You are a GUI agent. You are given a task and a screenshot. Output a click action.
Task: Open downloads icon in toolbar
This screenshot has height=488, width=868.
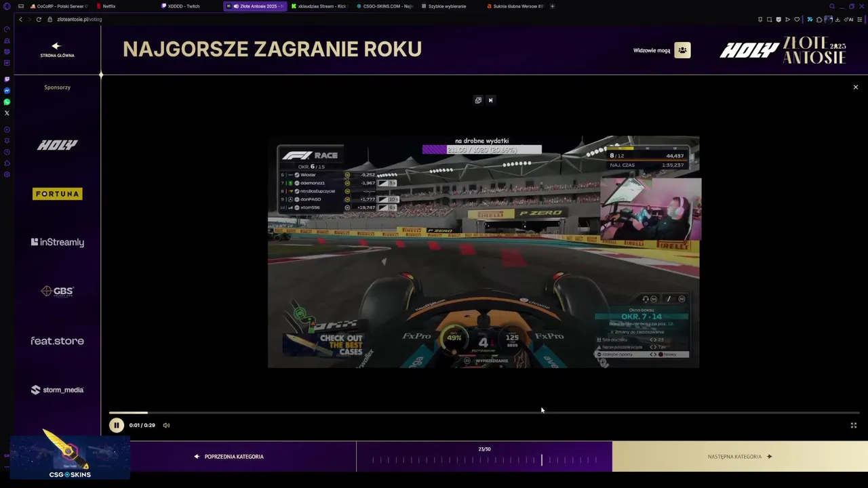click(x=837, y=20)
